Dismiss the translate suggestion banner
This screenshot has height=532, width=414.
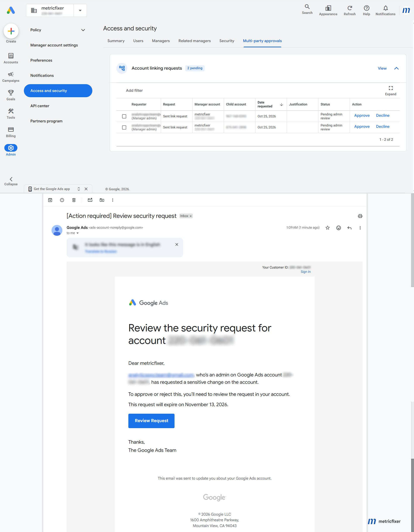(x=176, y=244)
